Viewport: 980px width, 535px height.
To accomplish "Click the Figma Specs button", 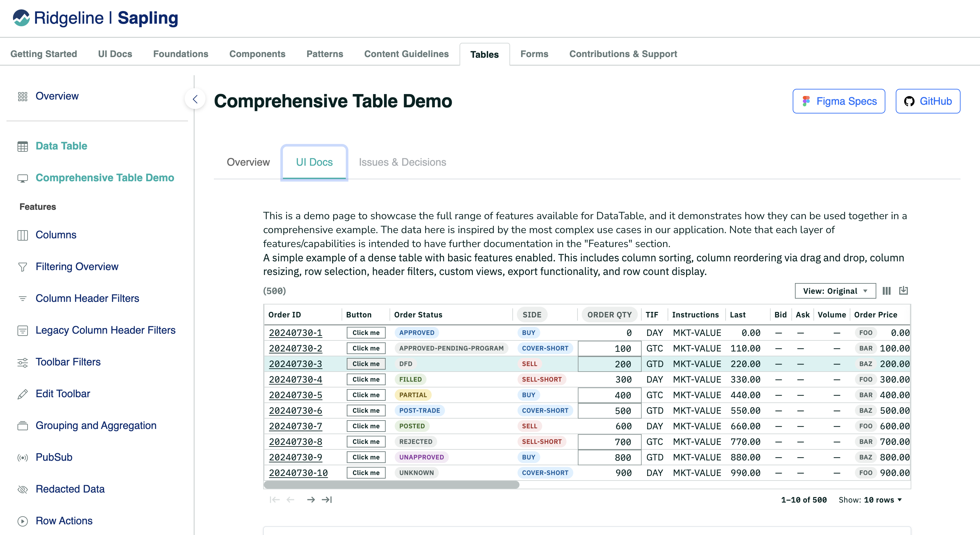I will [x=838, y=101].
